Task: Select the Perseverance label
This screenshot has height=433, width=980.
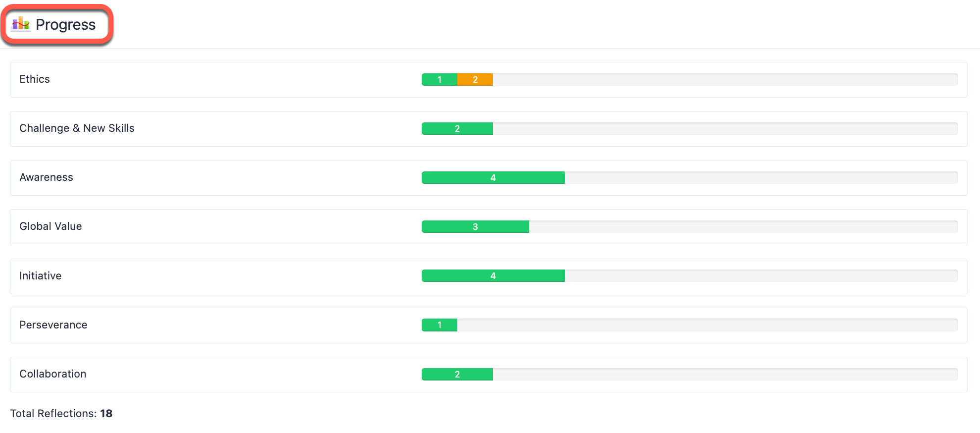Action: 53,325
